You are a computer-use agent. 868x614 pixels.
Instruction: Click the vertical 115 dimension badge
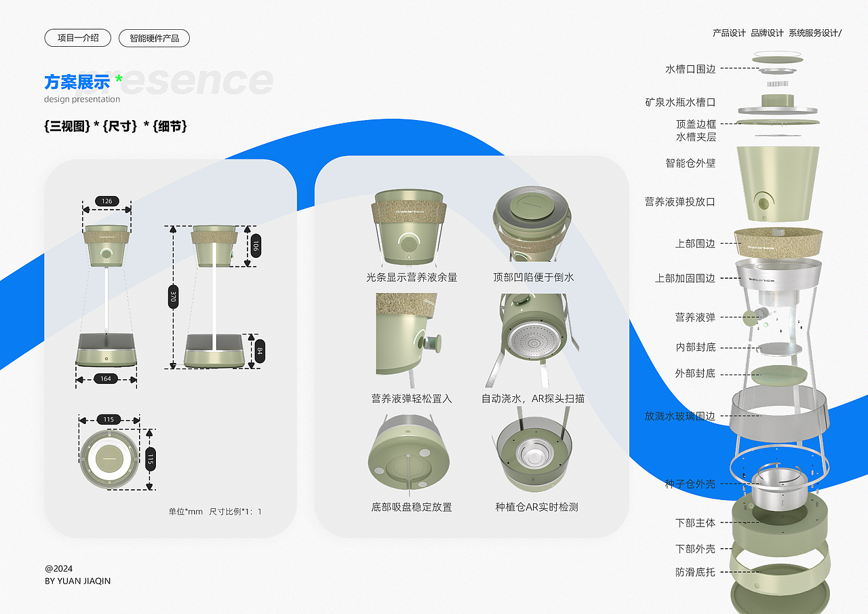tap(151, 459)
